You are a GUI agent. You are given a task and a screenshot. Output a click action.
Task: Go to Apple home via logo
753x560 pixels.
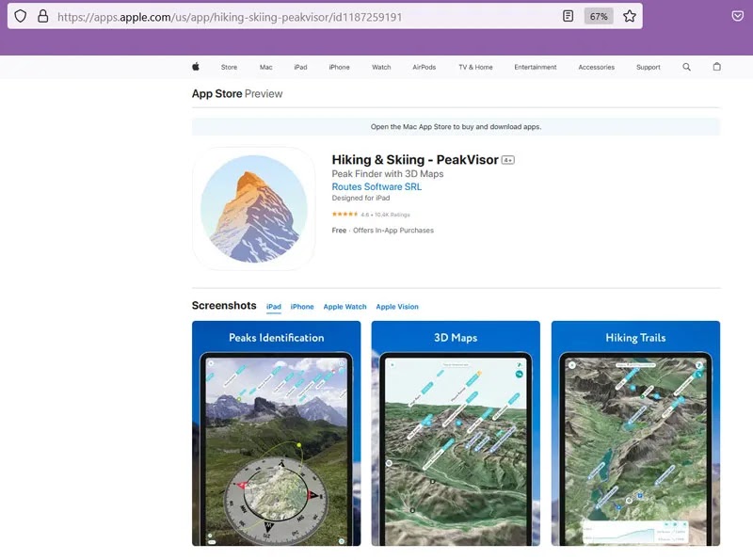(196, 67)
